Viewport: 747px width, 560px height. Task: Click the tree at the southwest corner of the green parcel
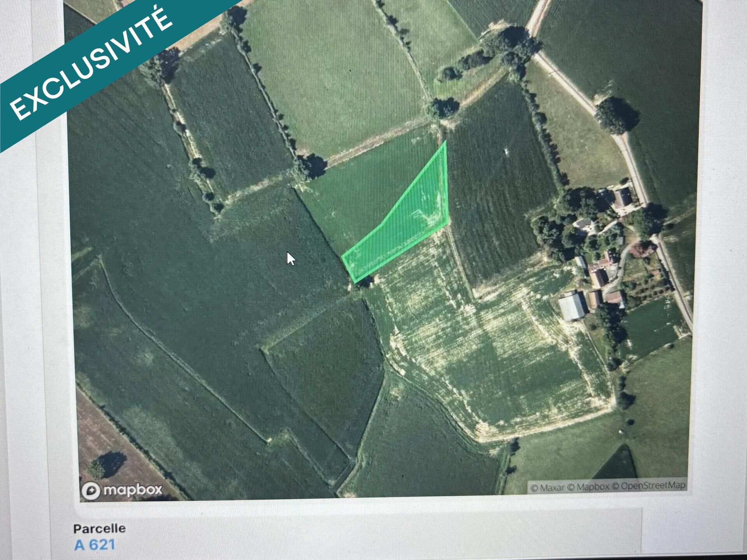(364, 281)
